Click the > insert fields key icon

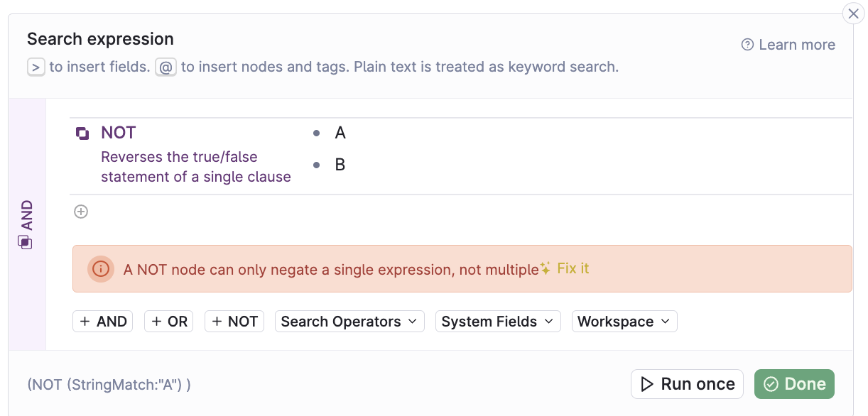pos(36,67)
